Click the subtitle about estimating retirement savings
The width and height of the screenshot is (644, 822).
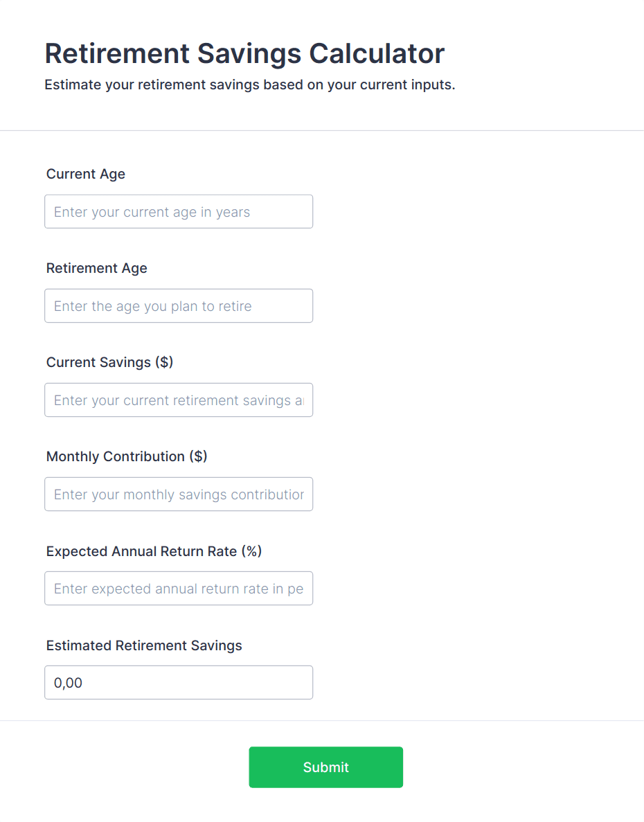tap(250, 85)
